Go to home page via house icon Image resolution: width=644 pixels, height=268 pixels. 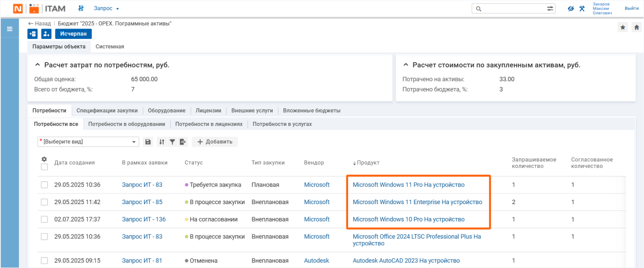click(x=636, y=28)
